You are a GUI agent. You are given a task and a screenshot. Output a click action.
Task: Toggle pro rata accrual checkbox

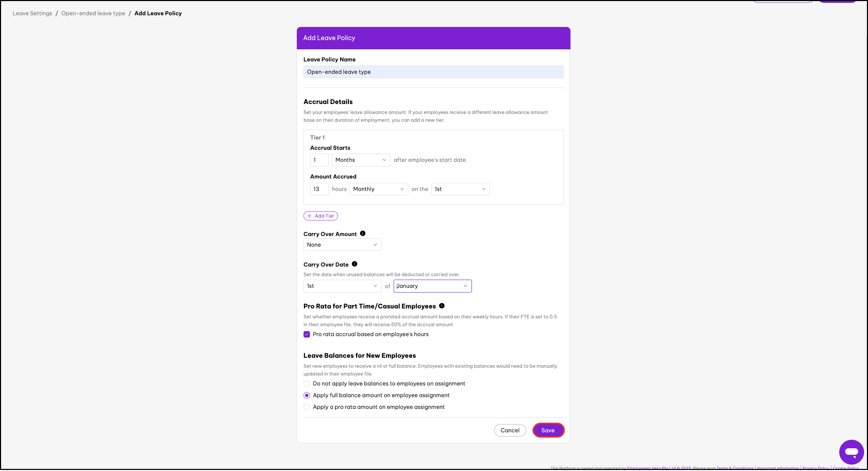click(307, 334)
